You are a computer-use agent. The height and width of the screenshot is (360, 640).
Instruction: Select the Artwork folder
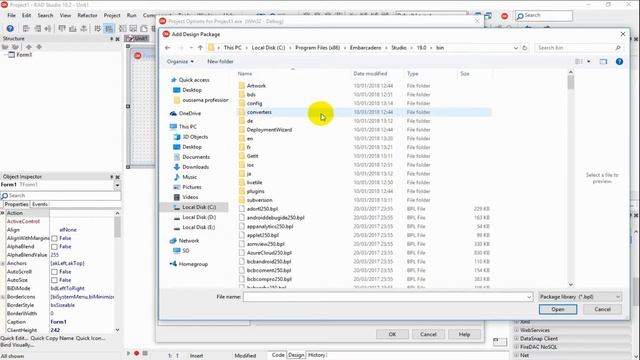pos(256,86)
